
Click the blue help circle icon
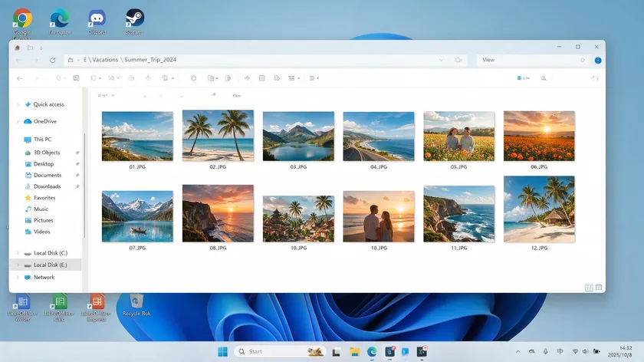tap(598, 60)
